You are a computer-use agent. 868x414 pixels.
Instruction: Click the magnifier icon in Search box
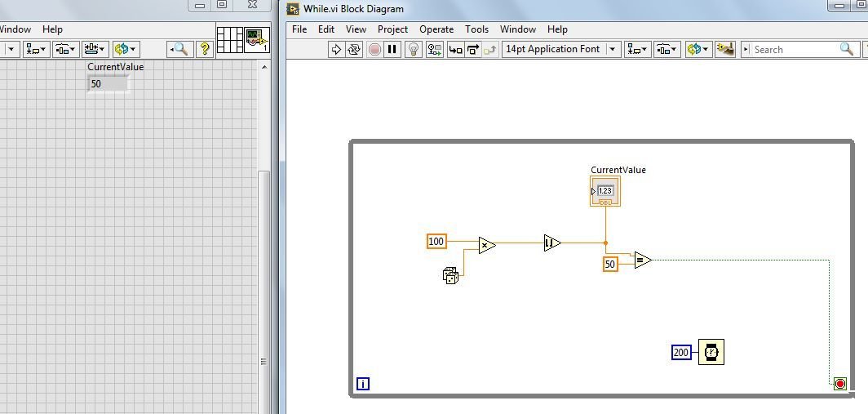847,49
